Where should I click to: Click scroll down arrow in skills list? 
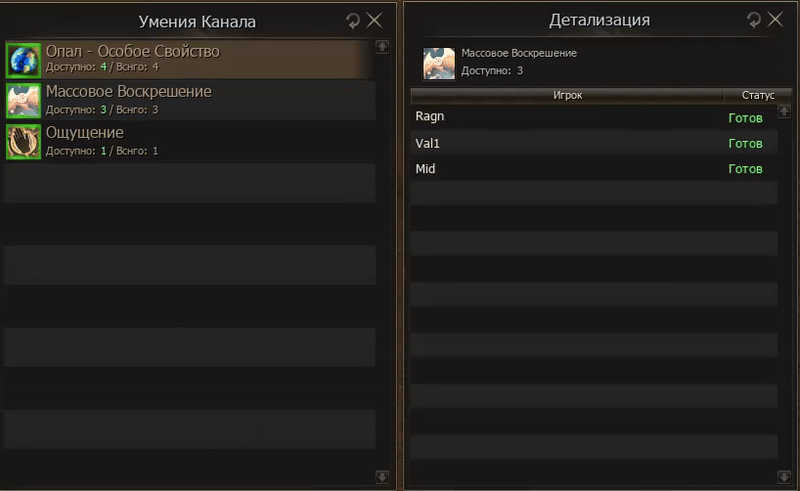[x=382, y=477]
